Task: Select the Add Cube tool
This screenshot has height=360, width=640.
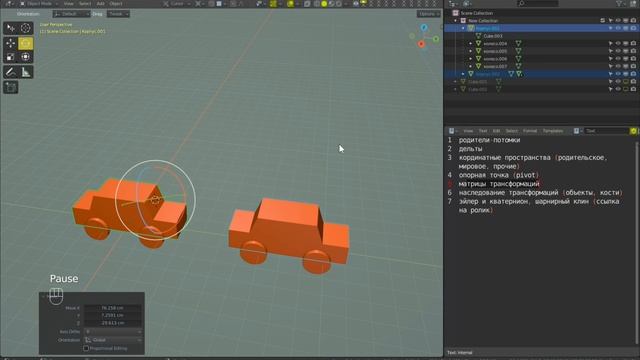Action: (x=11, y=87)
